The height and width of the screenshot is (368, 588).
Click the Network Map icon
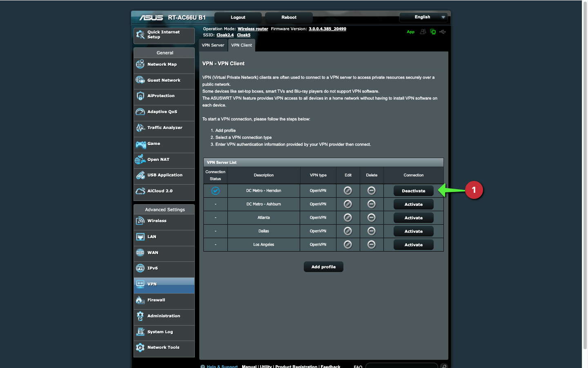pos(140,64)
